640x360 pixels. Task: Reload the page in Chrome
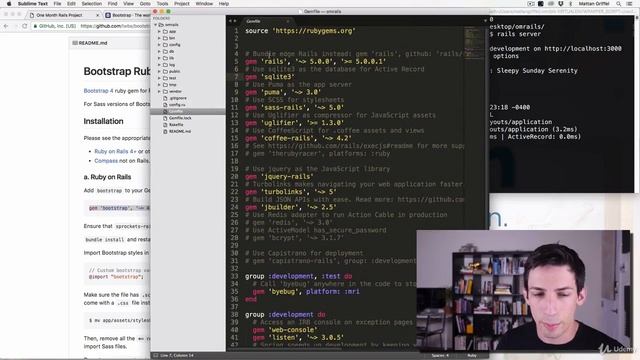24,26
